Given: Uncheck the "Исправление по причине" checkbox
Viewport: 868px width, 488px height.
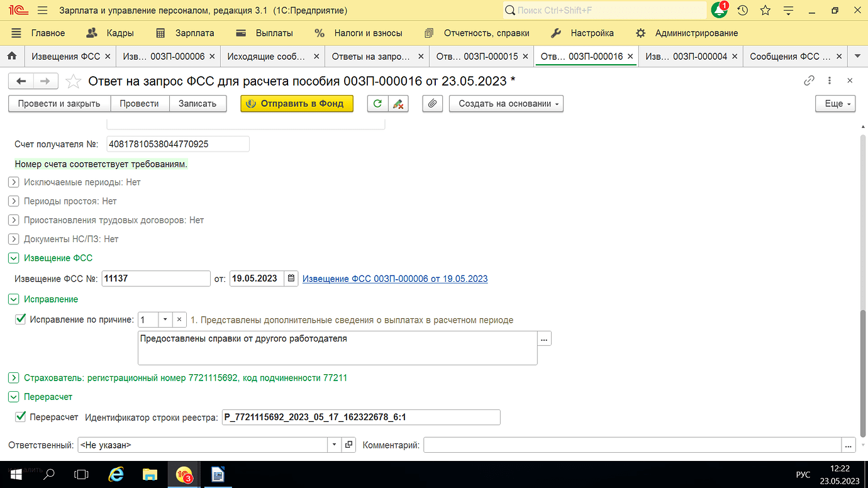Looking at the screenshot, I should pyautogui.click(x=21, y=319).
